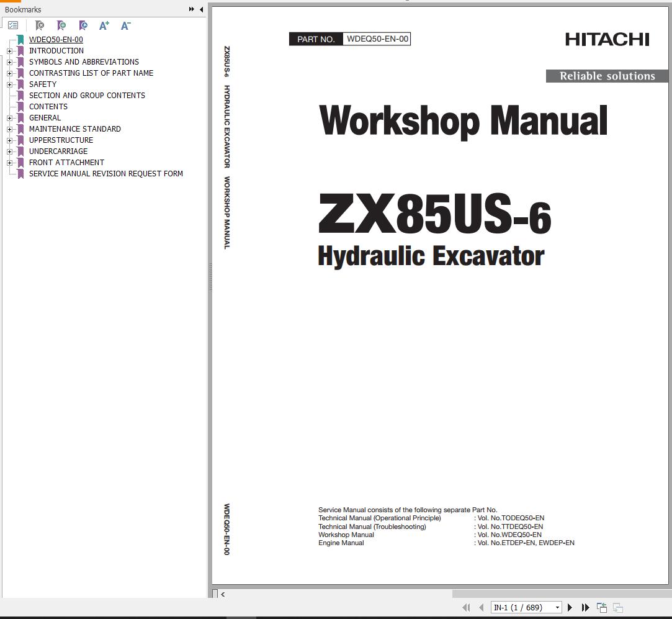Select the CONTRASTING LIST OF PART NAME label
Viewport: 672px width, 619px height.
[x=91, y=73]
